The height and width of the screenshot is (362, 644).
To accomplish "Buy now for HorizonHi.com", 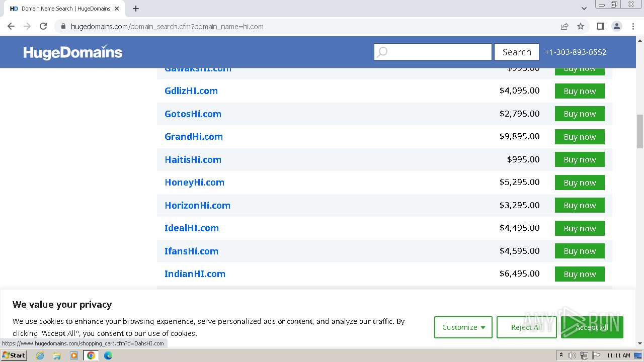I will coord(580,205).
